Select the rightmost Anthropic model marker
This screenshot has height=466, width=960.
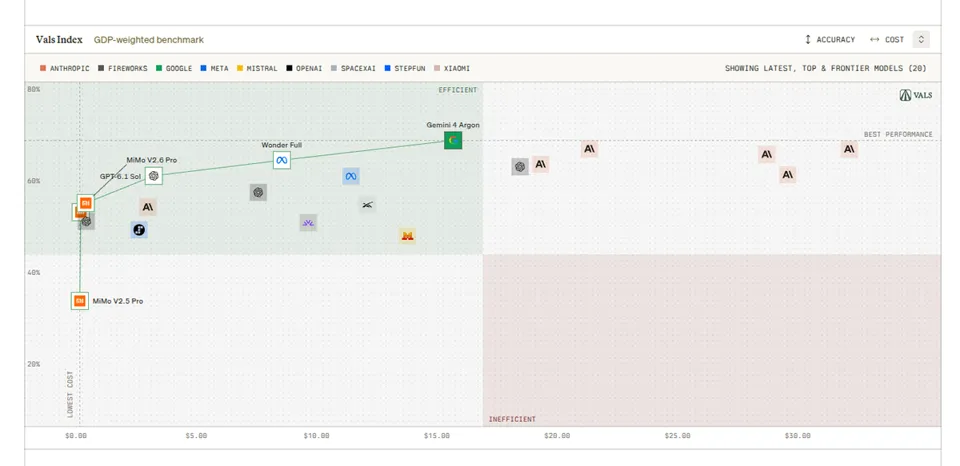pyautogui.click(x=849, y=149)
